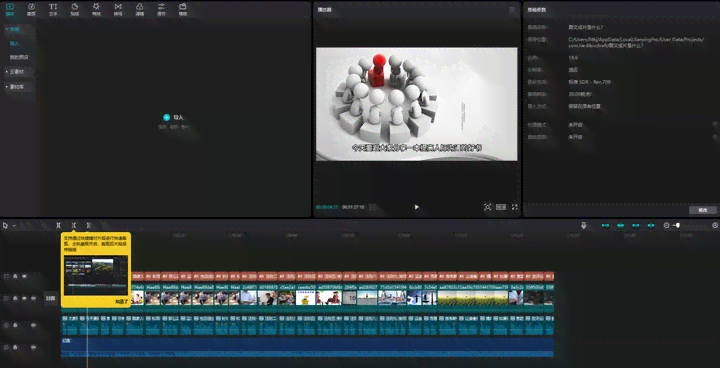Select the long blue background music clip

coord(307,347)
